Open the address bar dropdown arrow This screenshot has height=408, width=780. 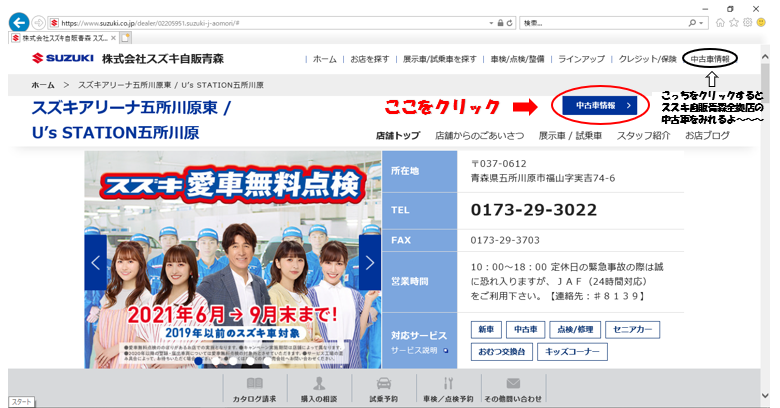[491, 23]
